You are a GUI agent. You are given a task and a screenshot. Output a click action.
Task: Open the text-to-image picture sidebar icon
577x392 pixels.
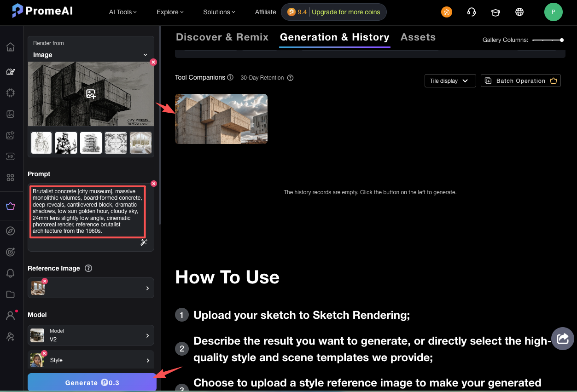click(10, 114)
